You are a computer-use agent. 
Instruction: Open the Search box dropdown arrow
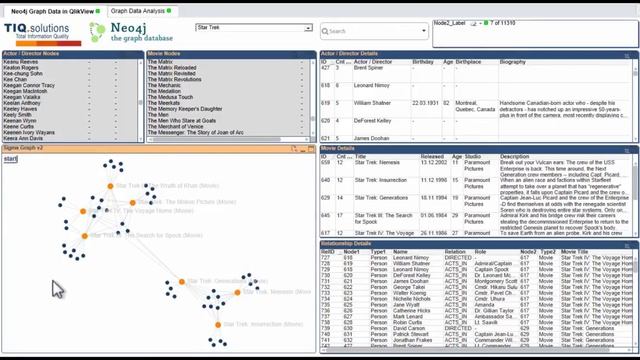pos(424,31)
